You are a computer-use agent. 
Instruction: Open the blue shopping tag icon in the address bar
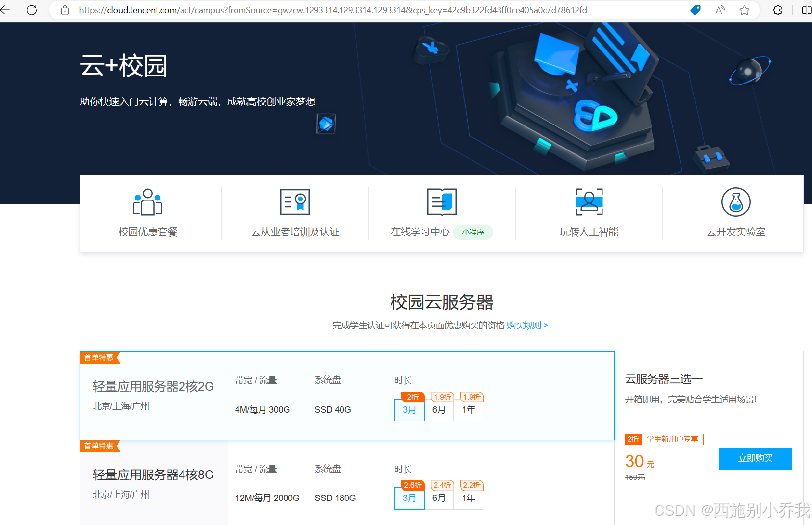(695, 10)
